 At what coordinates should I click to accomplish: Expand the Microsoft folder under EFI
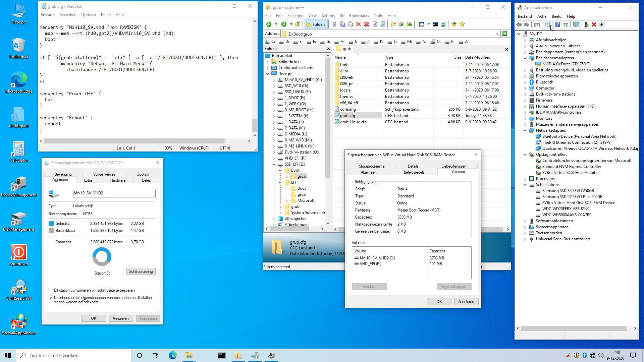[x=287, y=200]
